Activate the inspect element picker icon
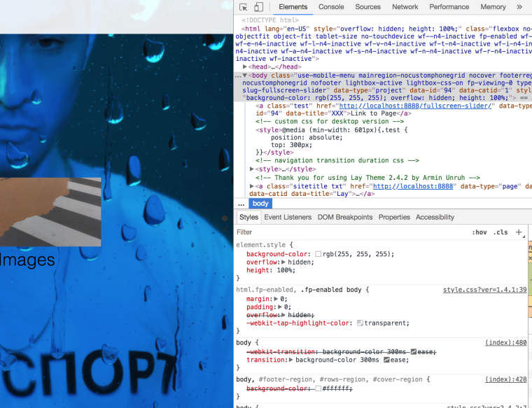 (x=243, y=7)
